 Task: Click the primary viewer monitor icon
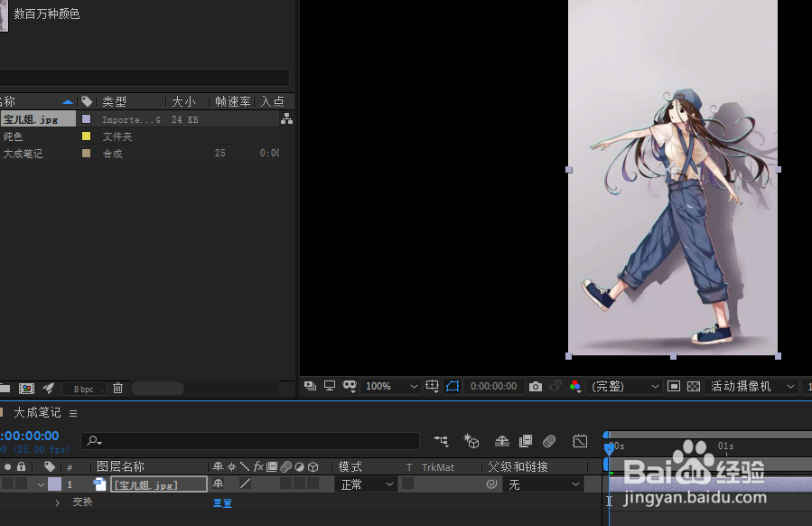pyautogui.click(x=330, y=386)
